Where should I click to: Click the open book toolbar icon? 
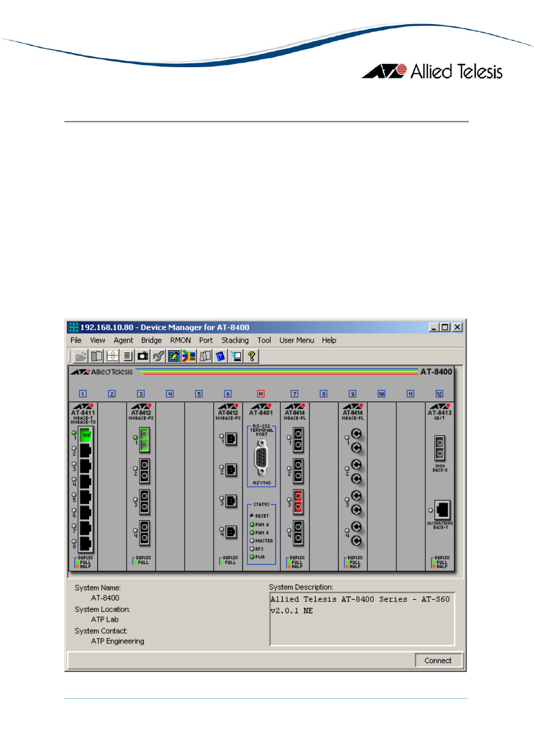[97, 356]
